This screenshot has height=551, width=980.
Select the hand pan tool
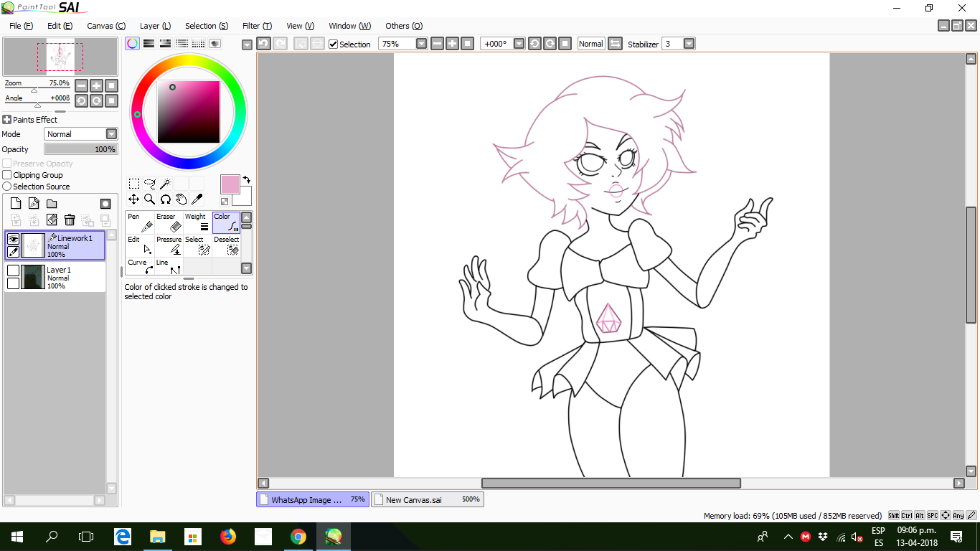coord(182,199)
